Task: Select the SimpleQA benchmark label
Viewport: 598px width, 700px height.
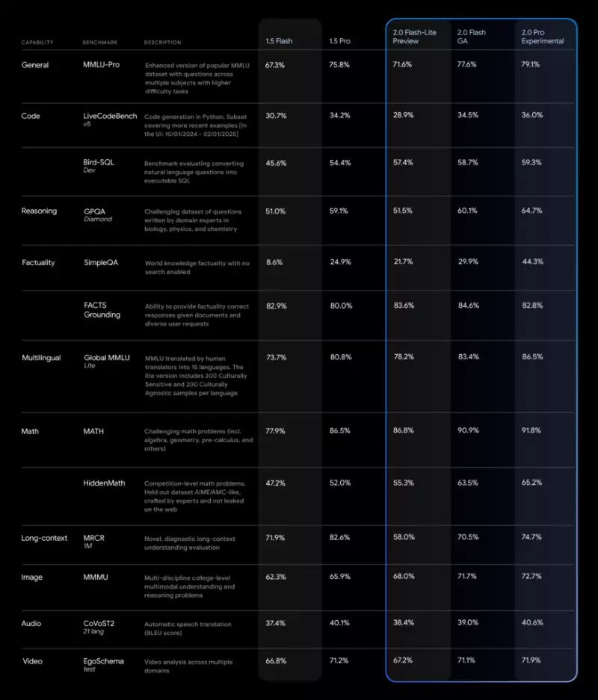Action: click(101, 262)
